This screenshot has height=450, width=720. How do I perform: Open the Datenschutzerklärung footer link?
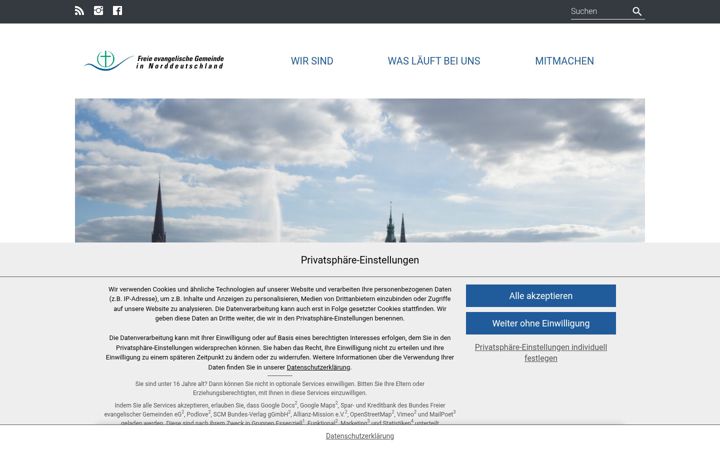point(360,436)
